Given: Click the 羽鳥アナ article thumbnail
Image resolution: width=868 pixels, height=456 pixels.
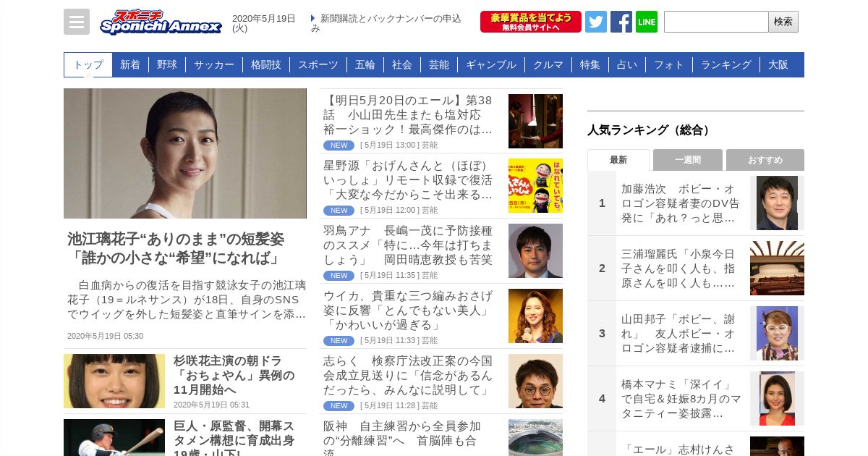Looking at the screenshot, I should (535, 250).
